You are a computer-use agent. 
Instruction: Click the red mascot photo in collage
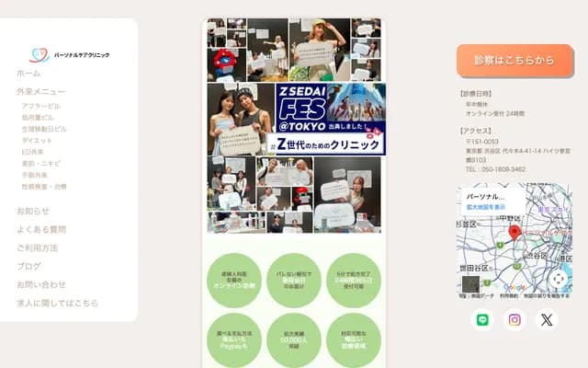pyautogui.click(x=225, y=63)
